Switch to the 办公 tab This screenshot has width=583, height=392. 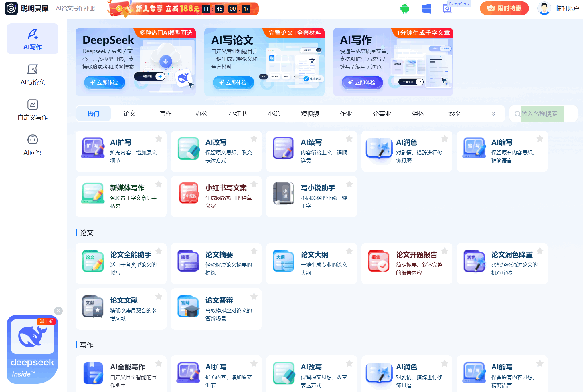(202, 114)
